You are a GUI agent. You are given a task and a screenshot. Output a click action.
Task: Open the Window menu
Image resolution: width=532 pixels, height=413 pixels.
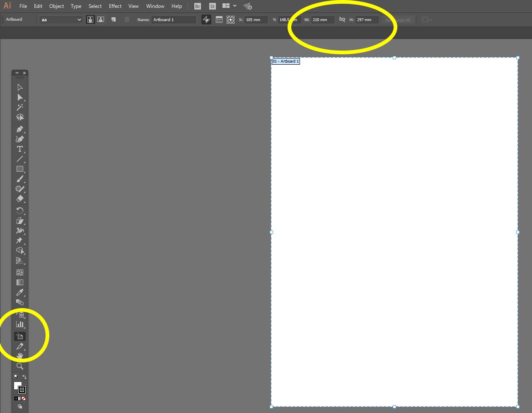tap(155, 6)
